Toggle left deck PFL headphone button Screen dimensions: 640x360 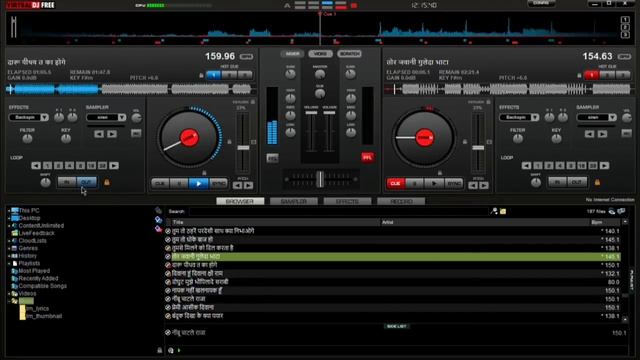[272, 158]
